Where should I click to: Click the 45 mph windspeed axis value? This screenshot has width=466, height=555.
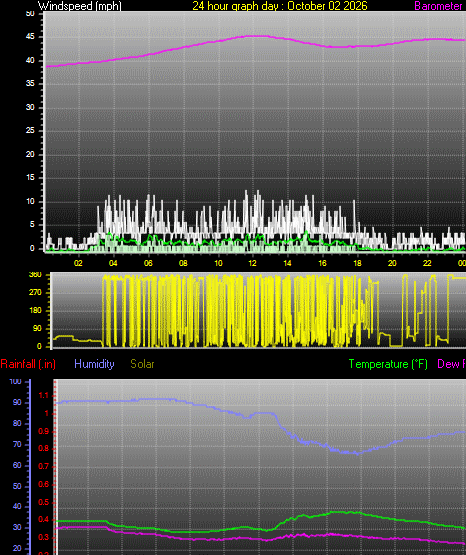tap(30, 37)
